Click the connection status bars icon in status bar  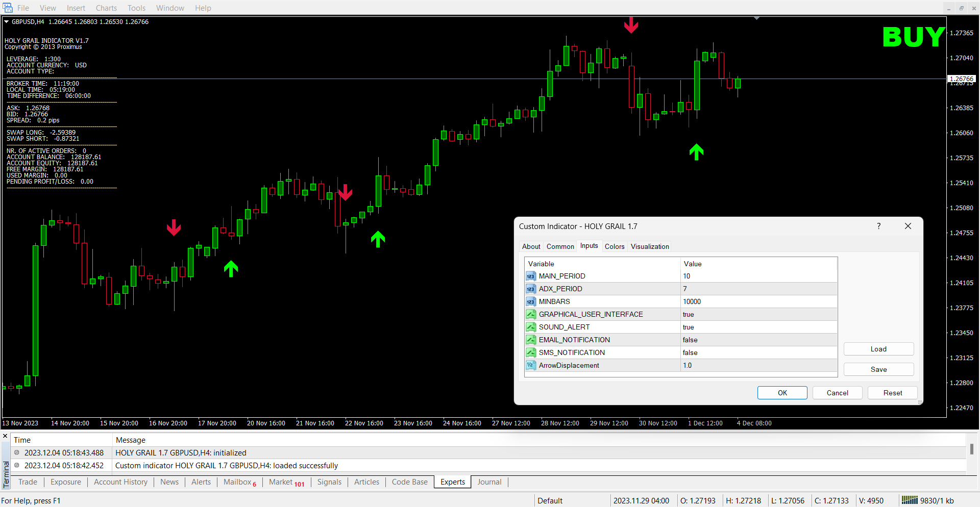coord(909,500)
